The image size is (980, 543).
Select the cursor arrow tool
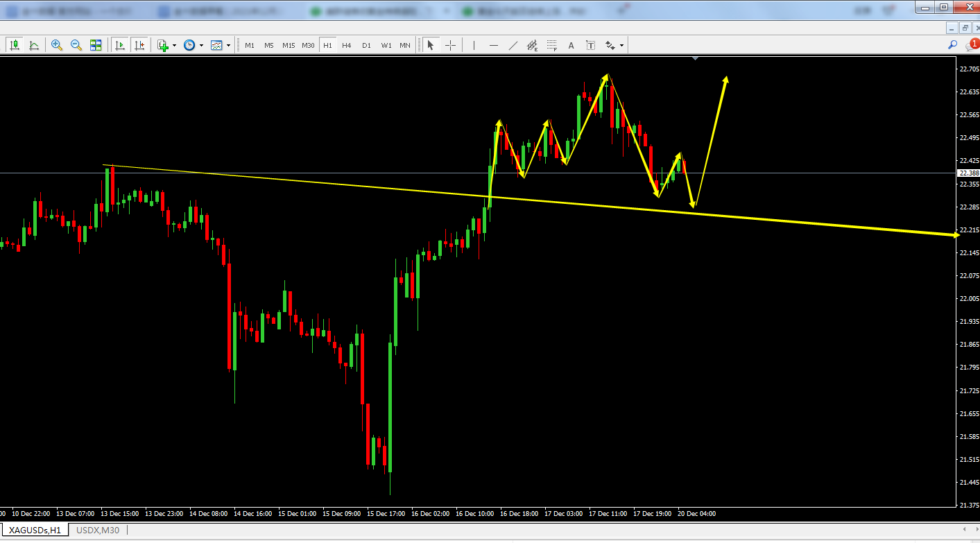click(431, 45)
